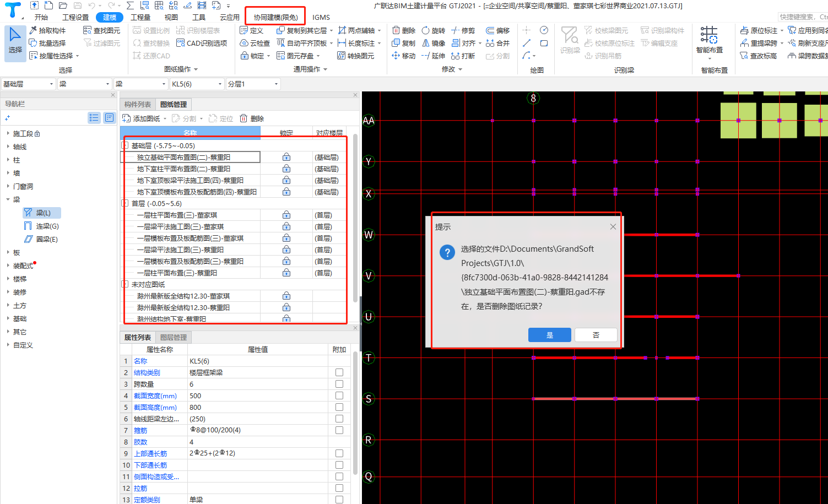This screenshot has width=828, height=504.
Task: Open CAD识别选项 settings
Action: (x=202, y=43)
